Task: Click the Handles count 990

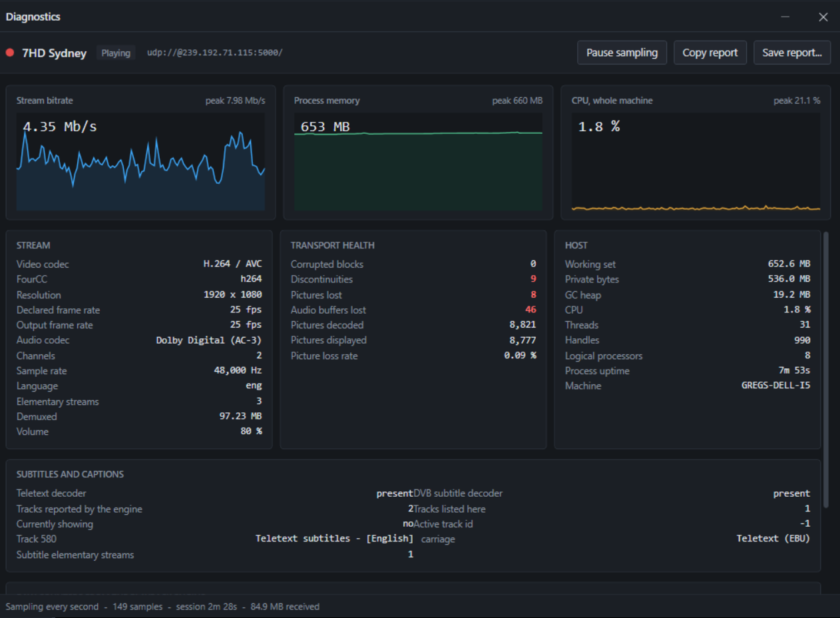Action: coord(802,340)
